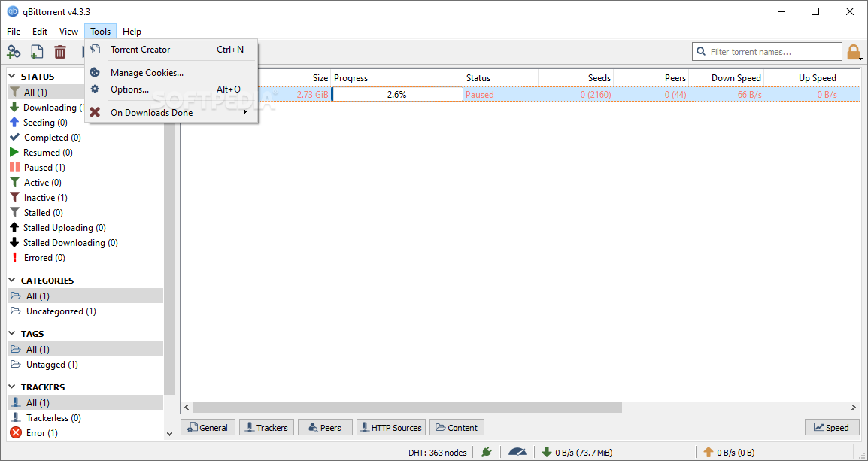Click Filter torrent names search field

767,51
